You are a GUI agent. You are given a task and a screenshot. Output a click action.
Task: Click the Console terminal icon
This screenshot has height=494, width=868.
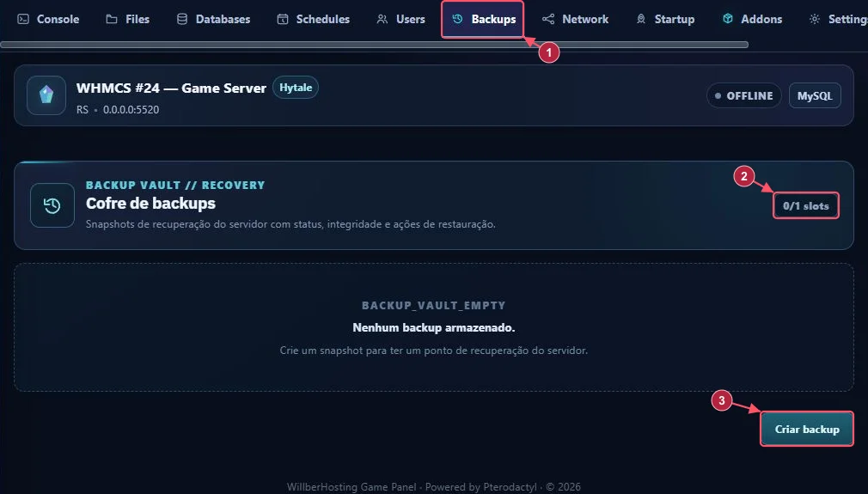23,20
